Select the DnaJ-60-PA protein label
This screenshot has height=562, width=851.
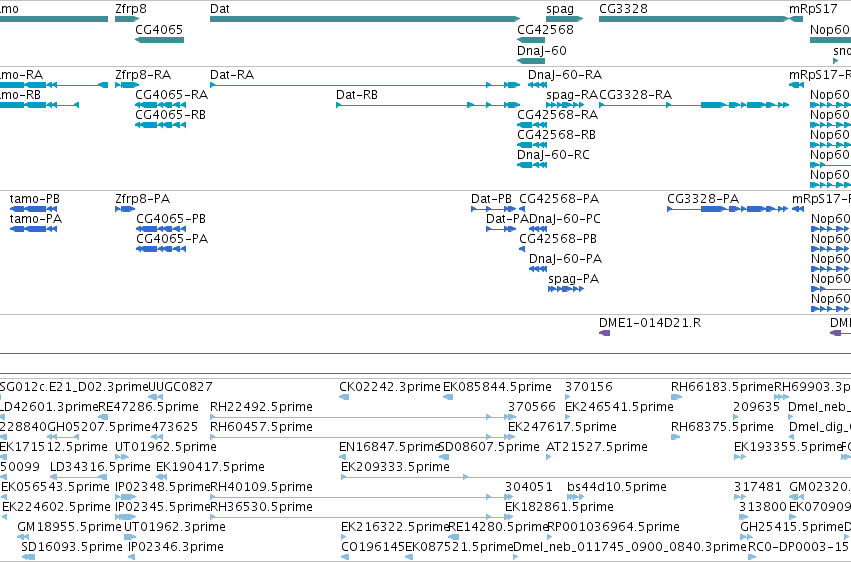(566, 259)
